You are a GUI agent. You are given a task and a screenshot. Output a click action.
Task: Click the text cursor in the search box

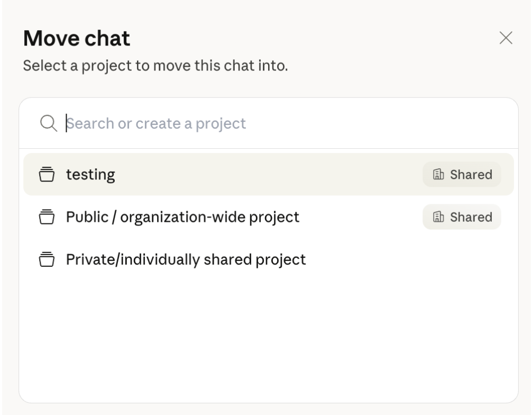click(x=65, y=123)
